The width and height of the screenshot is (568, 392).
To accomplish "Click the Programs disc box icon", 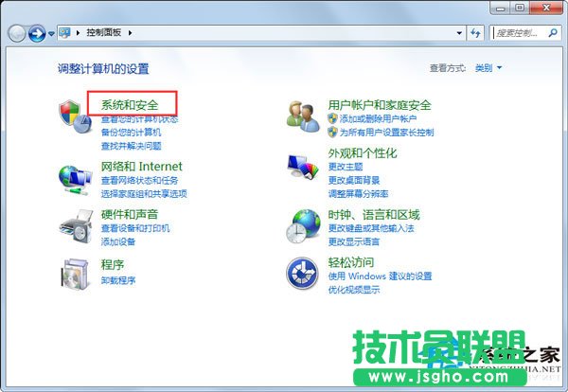I will click(x=75, y=274).
